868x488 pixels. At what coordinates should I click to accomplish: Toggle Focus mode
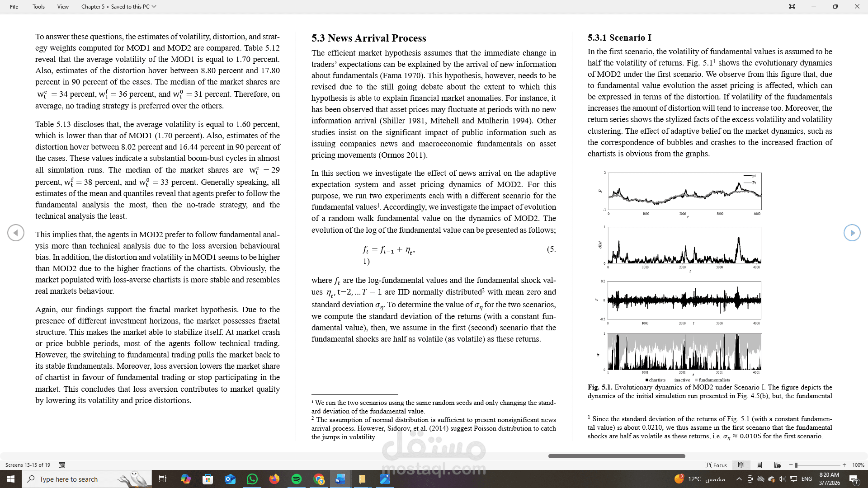click(717, 465)
